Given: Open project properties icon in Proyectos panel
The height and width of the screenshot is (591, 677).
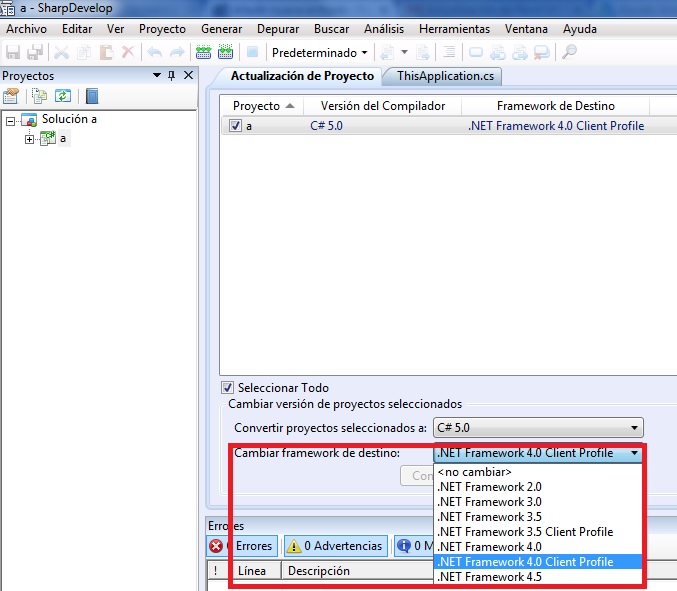Looking at the screenshot, I should click(x=11, y=96).
